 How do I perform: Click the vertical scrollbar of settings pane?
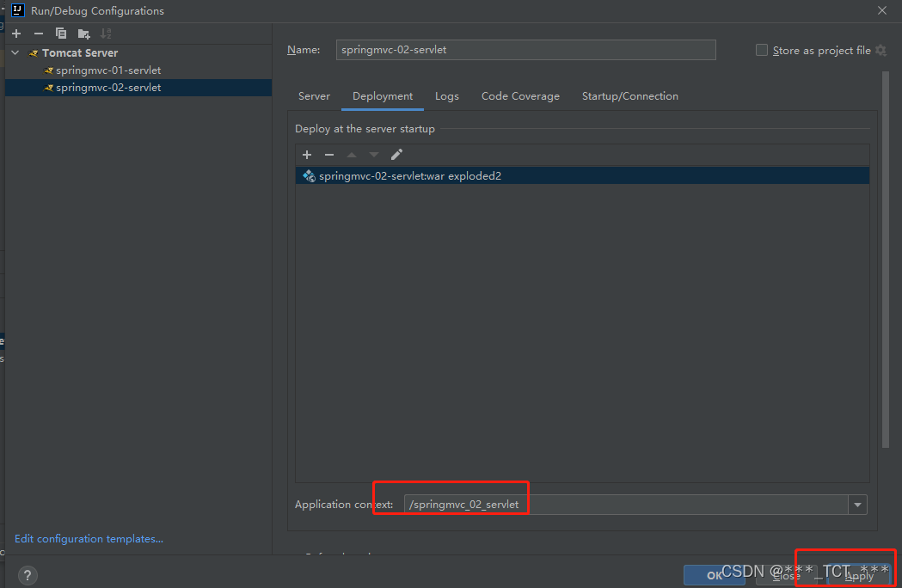[886, 259]
